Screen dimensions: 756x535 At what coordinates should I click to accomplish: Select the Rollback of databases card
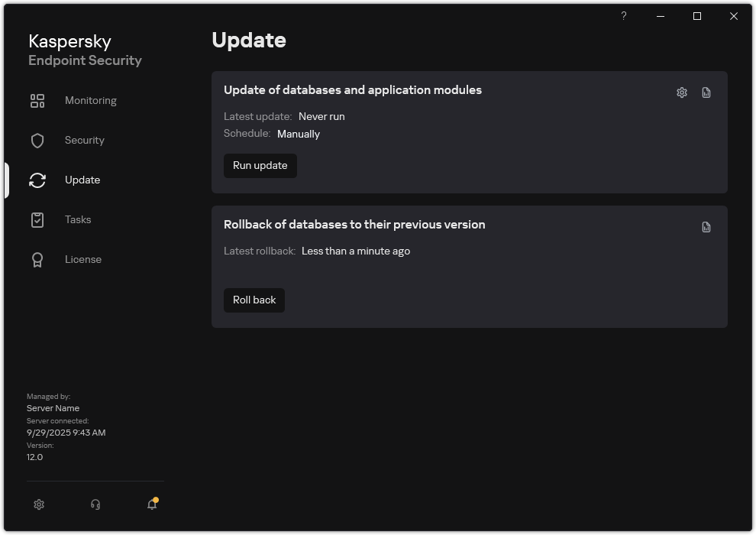(x=354, y=224)
